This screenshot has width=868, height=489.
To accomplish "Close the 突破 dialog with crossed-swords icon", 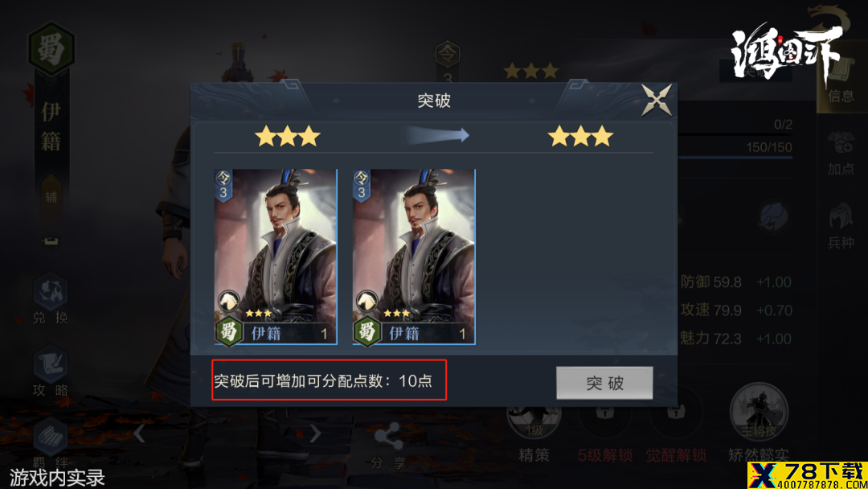I will pos(657,101).
